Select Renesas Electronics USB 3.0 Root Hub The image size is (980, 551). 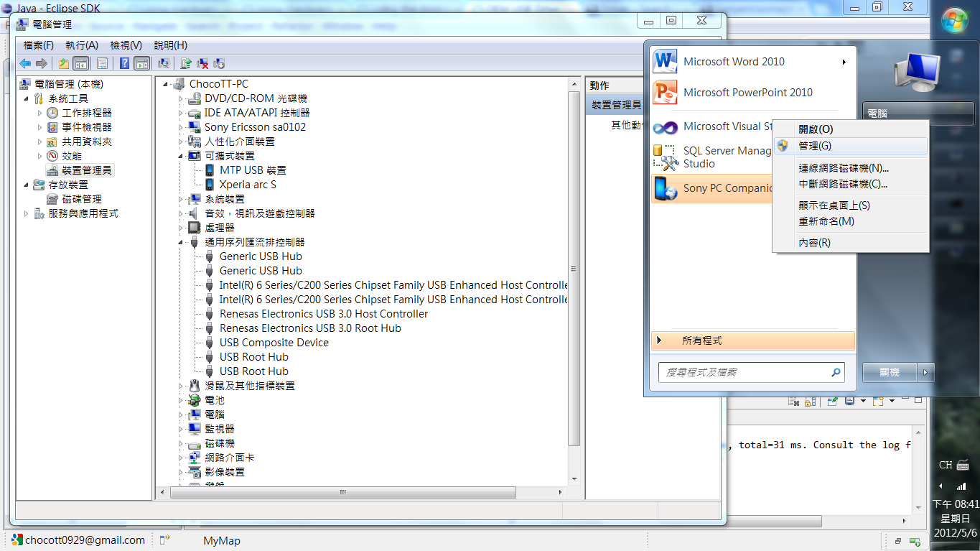point(310,328)
